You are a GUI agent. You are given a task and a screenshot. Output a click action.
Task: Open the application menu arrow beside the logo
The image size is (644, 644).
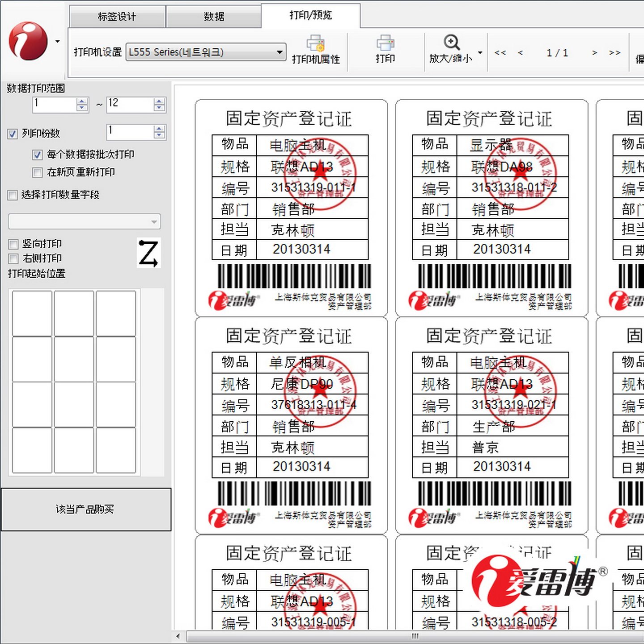click(x=58, y=42)
